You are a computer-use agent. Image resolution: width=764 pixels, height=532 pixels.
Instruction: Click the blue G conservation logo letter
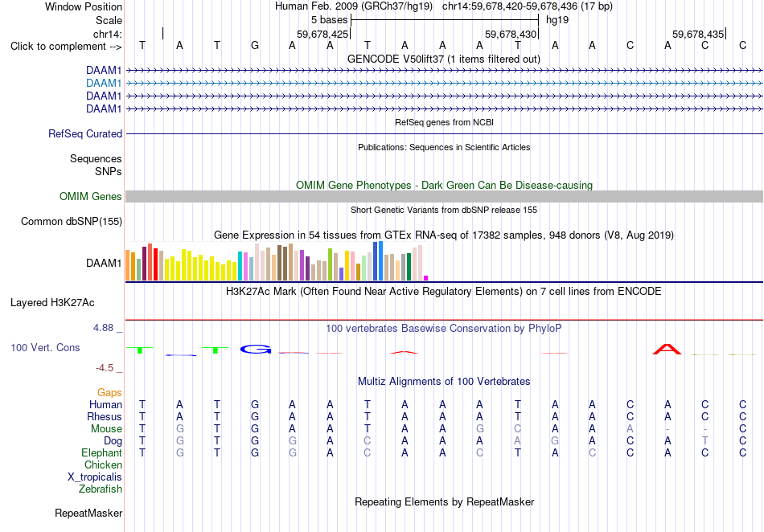(255, 349)
